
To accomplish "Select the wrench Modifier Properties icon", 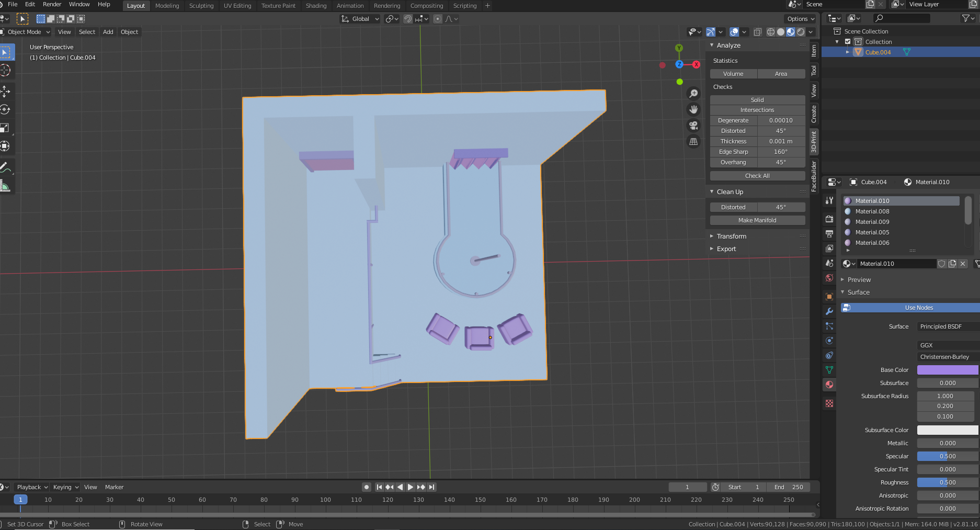I will [829, 311].
